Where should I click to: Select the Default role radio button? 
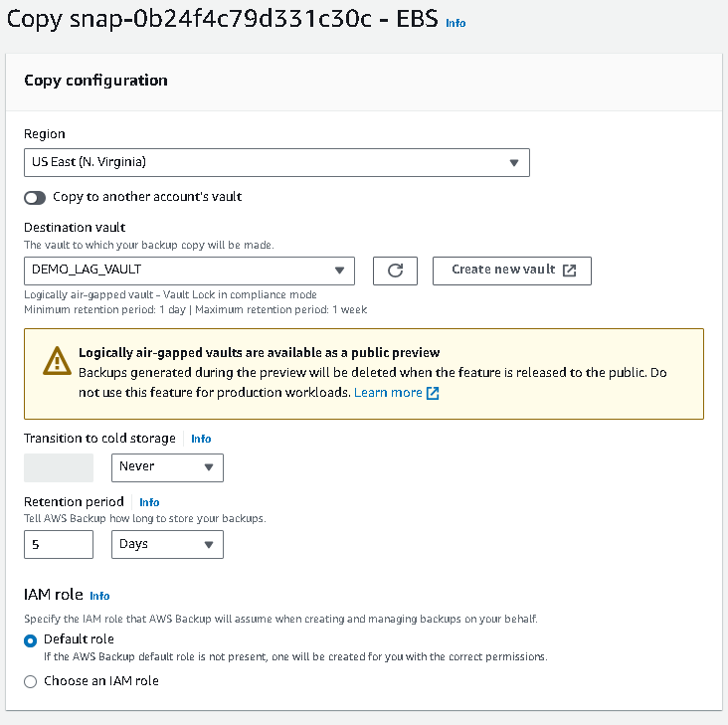pyautogui.click(x=31, y=639)
